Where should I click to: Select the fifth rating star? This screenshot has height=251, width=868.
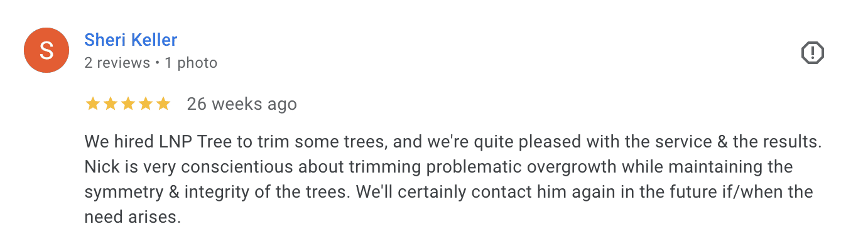[x=163, y=104]
